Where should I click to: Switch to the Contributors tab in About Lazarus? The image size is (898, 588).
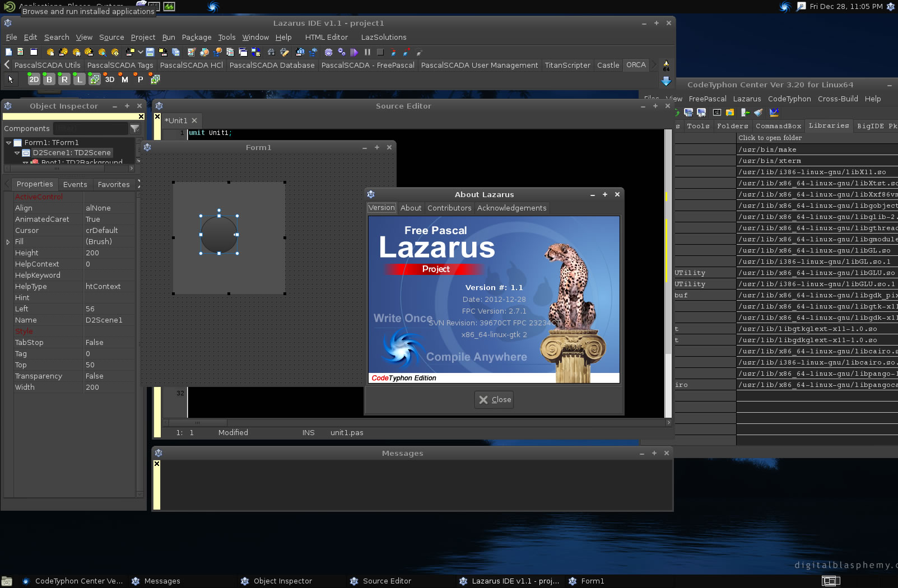tap(449, 208)
